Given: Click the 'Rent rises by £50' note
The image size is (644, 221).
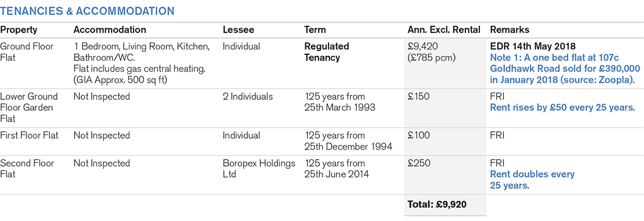Looking at the screenshot, I should coord(562,108).
